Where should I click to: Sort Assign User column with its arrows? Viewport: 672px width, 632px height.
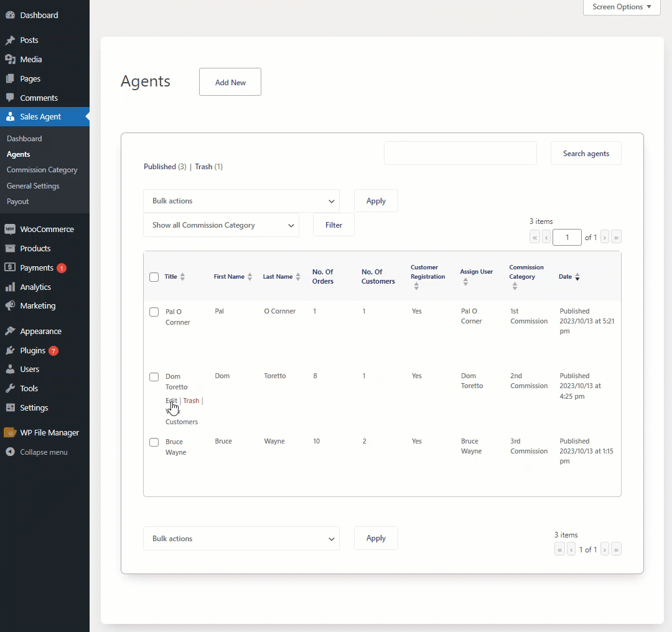click(x=465, y=282)
